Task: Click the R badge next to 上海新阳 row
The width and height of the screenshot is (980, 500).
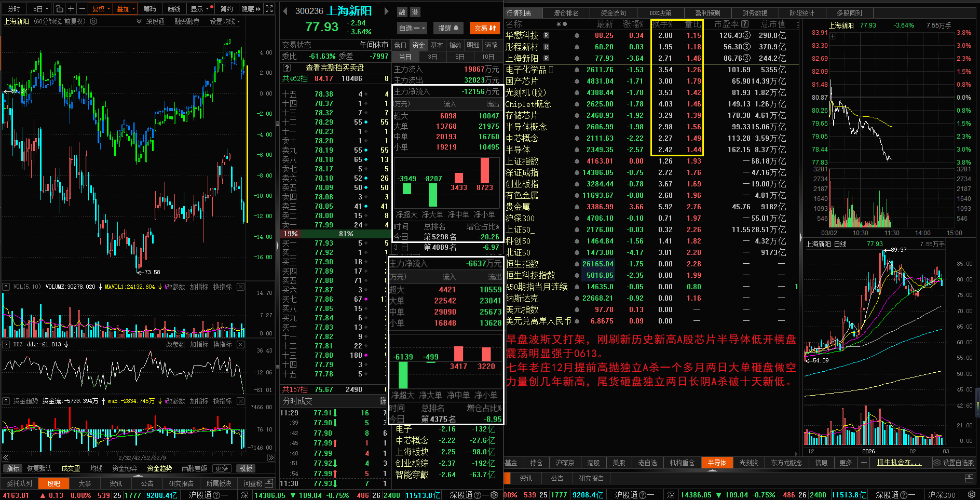Action: [546, 58]
